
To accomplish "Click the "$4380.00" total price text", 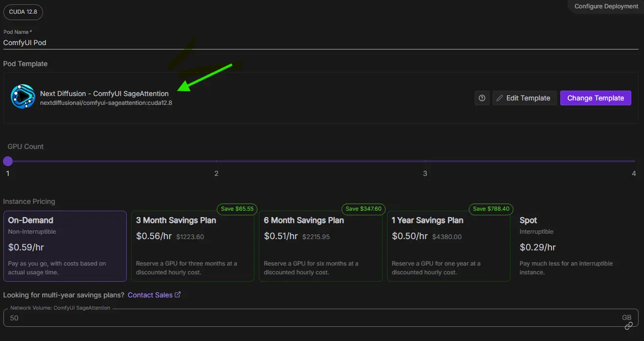I will coord(447,237).
